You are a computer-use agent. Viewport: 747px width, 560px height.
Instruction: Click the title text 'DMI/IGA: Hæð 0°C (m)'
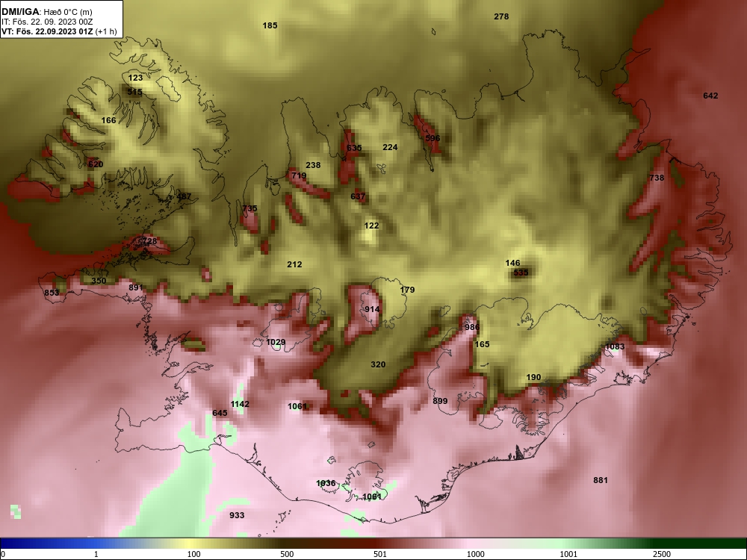[x=46, y=12]
